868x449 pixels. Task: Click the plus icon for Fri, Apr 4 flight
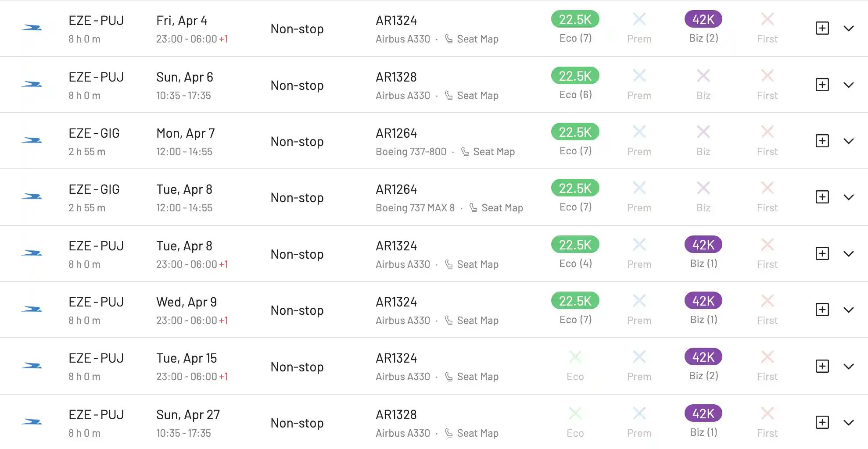(822, 29)
